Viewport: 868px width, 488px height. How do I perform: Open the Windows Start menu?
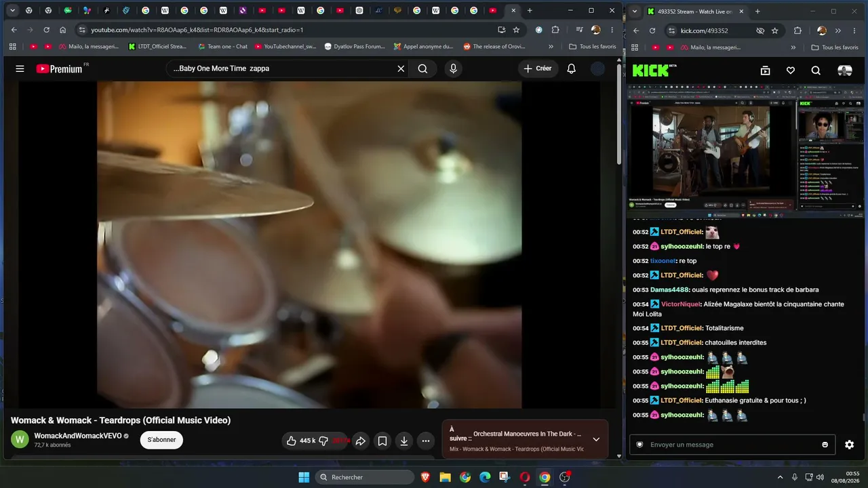tap(304, 477)
